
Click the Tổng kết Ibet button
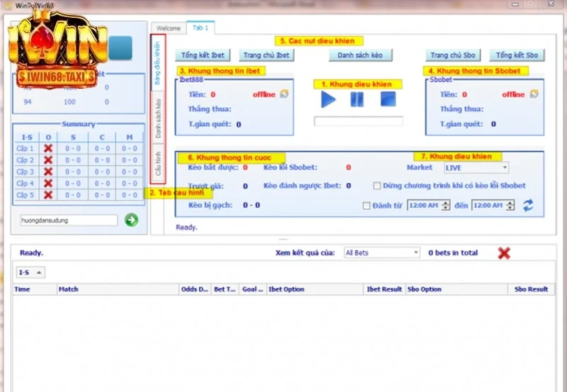pos(203,55)
